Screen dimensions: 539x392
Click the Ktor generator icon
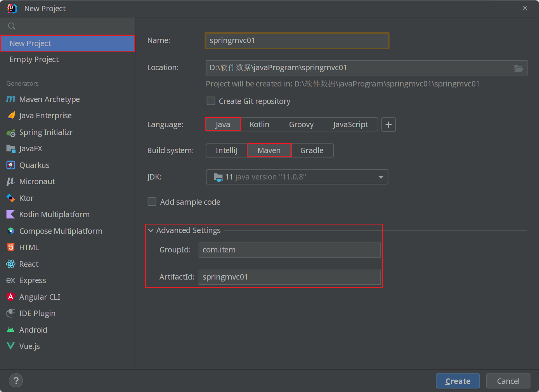11,198
